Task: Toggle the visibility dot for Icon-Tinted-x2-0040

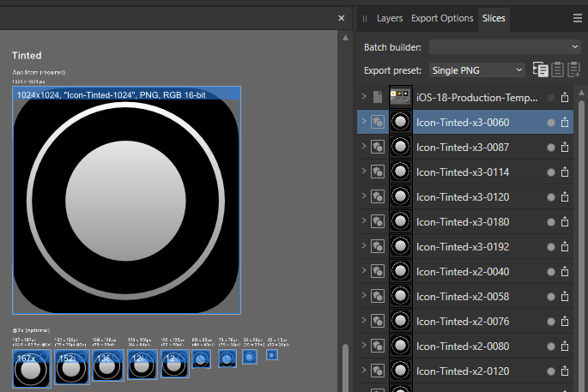Action: click(x=550, y=272)
